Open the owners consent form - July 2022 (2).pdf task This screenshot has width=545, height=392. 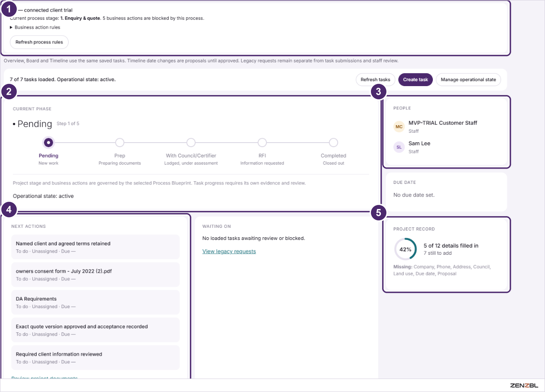click(95, 275)
